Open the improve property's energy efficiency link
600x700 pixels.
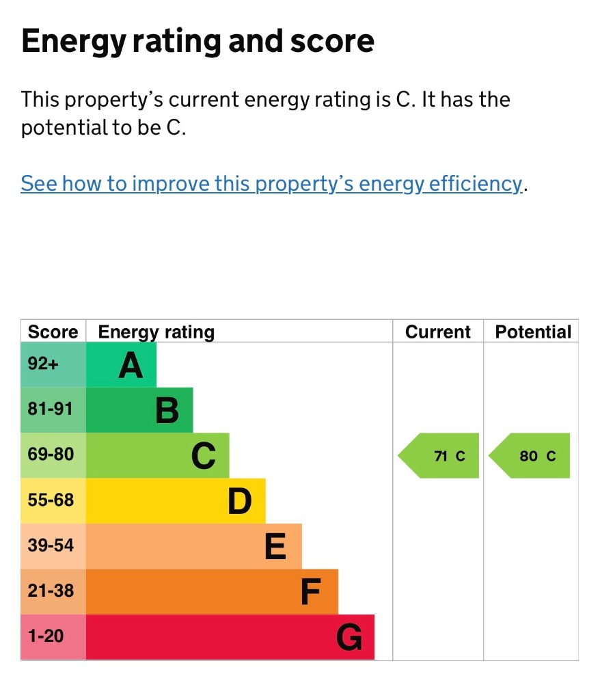271,184
